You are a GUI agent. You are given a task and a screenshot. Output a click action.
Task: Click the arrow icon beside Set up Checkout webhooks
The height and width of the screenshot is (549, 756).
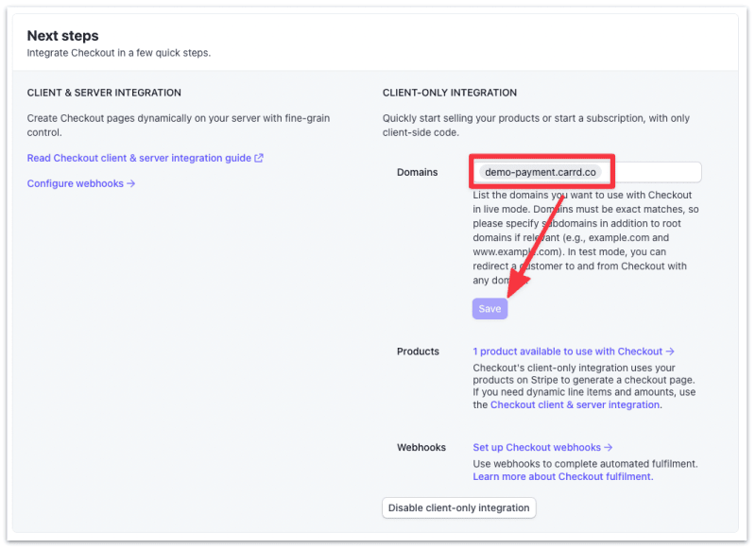(608, 447)
